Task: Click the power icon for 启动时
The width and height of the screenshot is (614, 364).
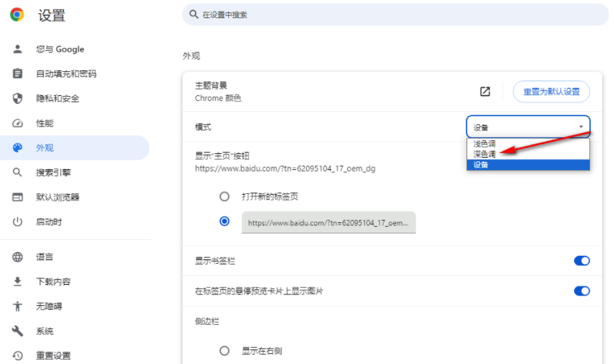Action: point(17,222)
